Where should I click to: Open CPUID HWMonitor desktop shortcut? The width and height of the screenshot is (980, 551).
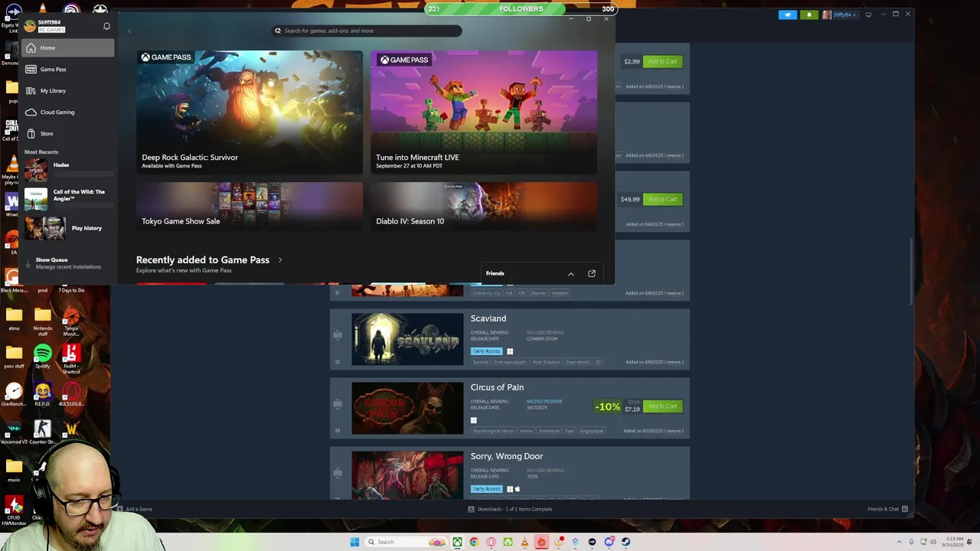click(x=14, y=509)
